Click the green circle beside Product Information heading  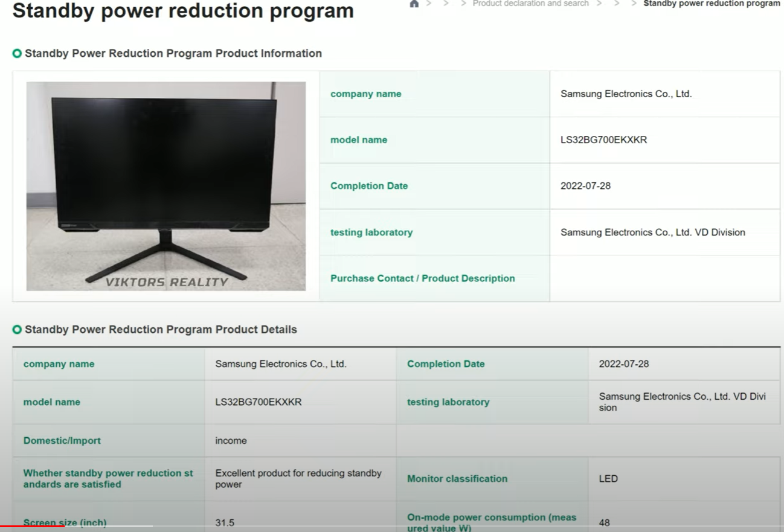[17, 54]
